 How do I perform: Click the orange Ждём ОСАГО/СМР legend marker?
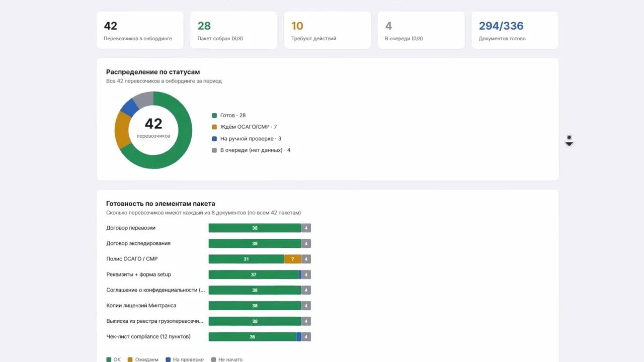[x=214, y=127]
